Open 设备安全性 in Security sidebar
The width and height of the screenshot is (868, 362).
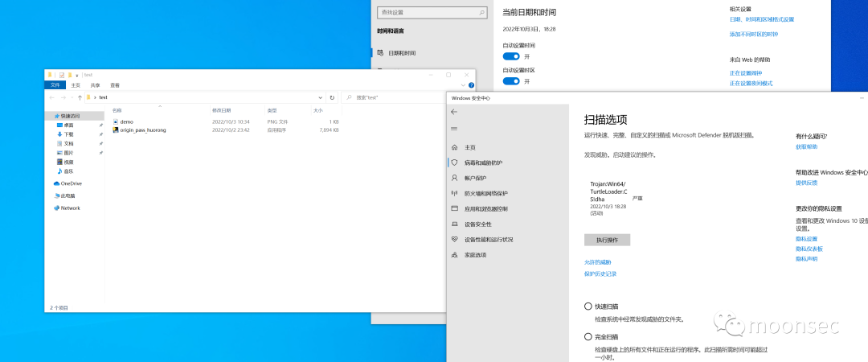(x=477, y=224)
